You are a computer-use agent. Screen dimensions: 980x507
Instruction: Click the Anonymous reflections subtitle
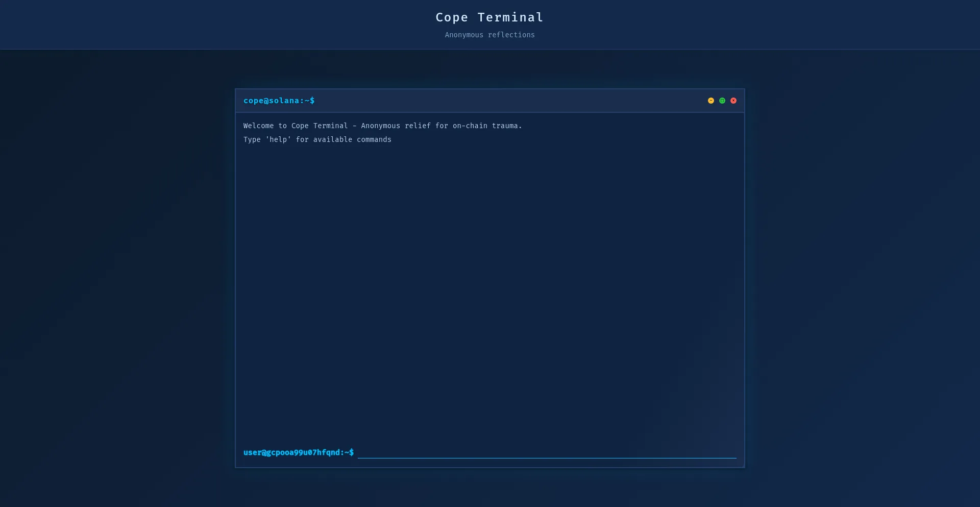(x=489, y=35)
